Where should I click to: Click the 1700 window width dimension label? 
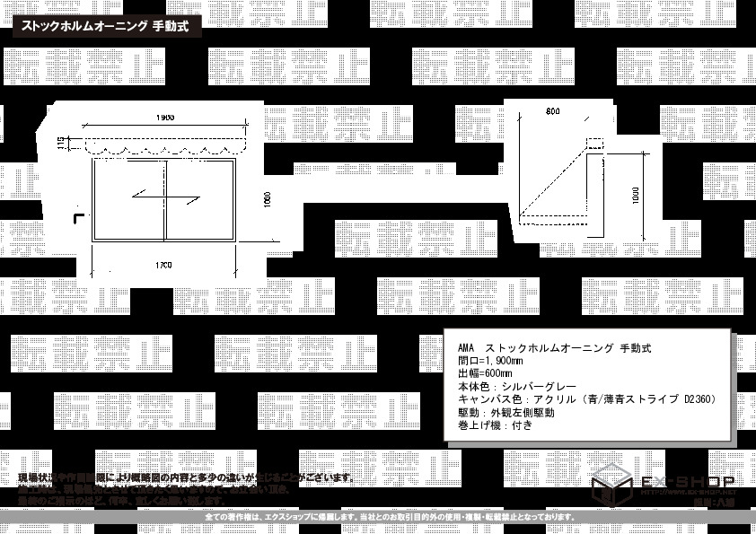coord(163,265)
